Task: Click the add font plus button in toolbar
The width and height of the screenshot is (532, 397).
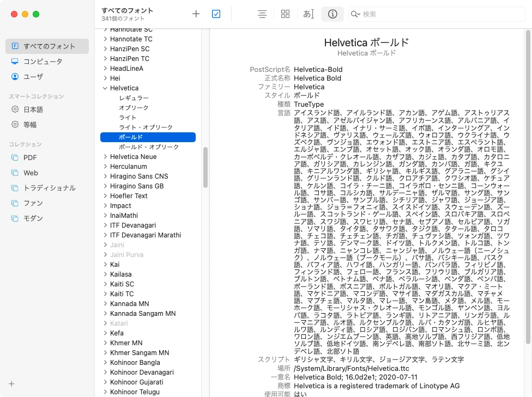Action: point(196,14)
